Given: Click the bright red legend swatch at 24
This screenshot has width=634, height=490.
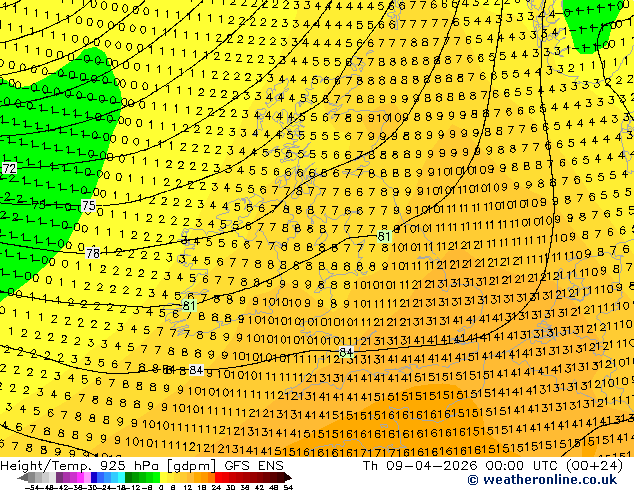Looking at the screenshot, I should [218, 477].
